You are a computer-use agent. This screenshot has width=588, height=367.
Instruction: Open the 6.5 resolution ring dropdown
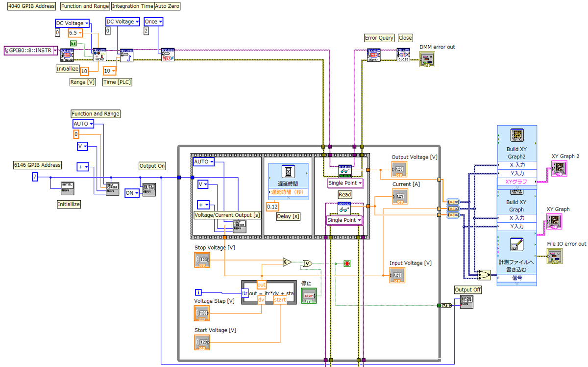point(80,33)
